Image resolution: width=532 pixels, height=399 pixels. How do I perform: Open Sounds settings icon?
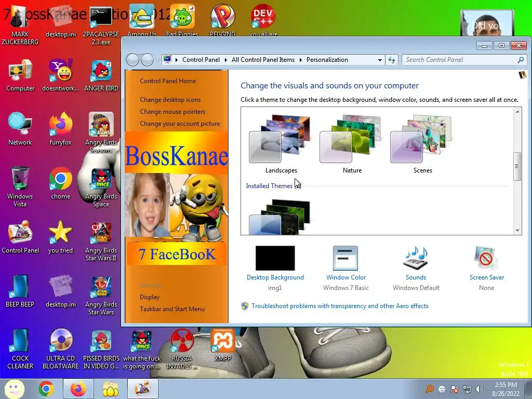416,259
